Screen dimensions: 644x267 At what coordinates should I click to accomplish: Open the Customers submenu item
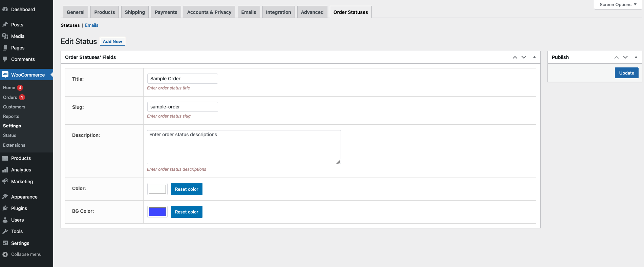pos(14,107)
